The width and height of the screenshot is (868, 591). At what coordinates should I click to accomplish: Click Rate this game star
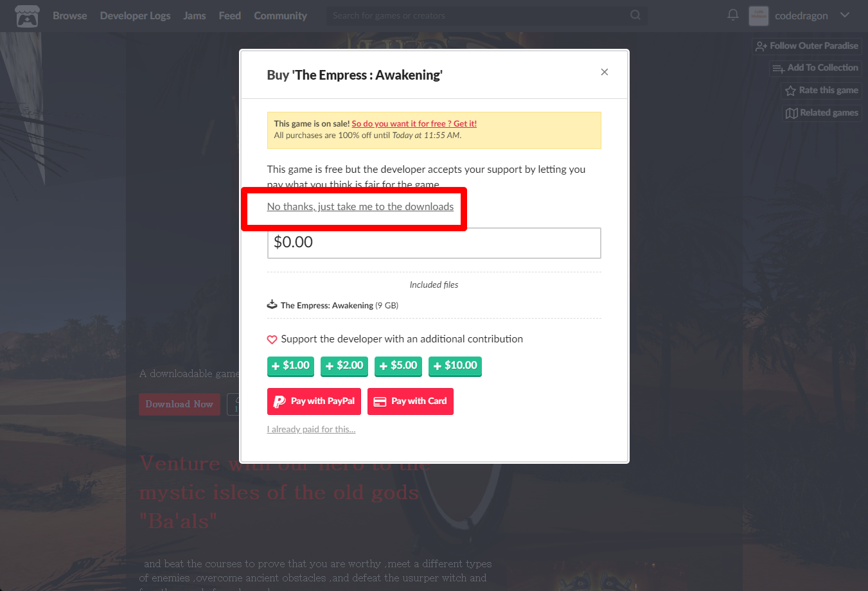point(821,91)
